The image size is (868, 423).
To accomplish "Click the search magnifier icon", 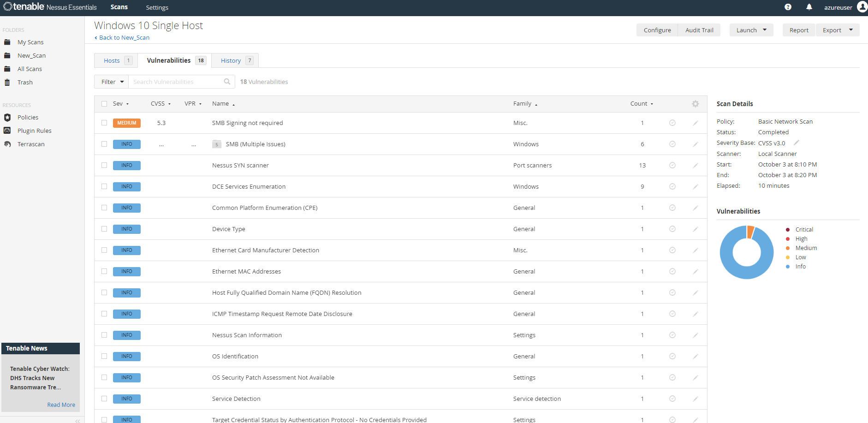I will [227, 82].
